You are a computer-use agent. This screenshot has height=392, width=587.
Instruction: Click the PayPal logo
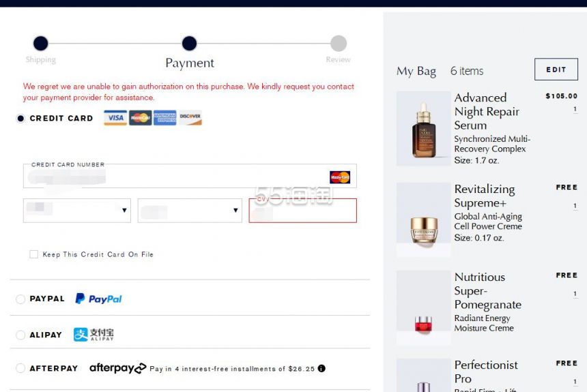tap(99, 299)
